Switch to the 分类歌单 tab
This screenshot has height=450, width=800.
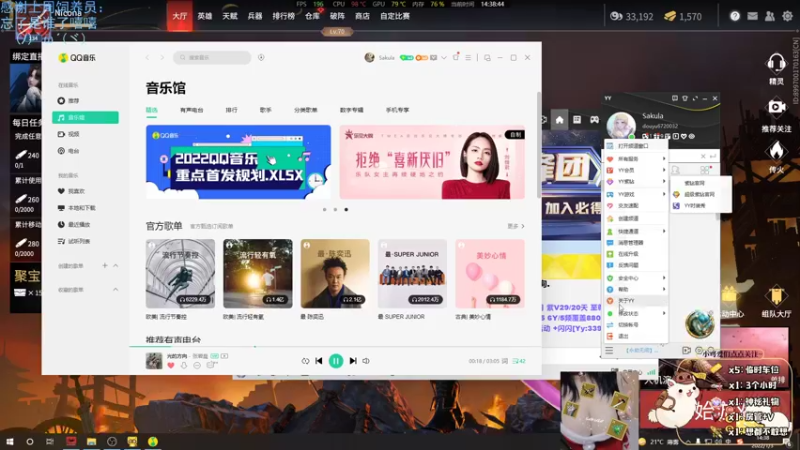306,110
